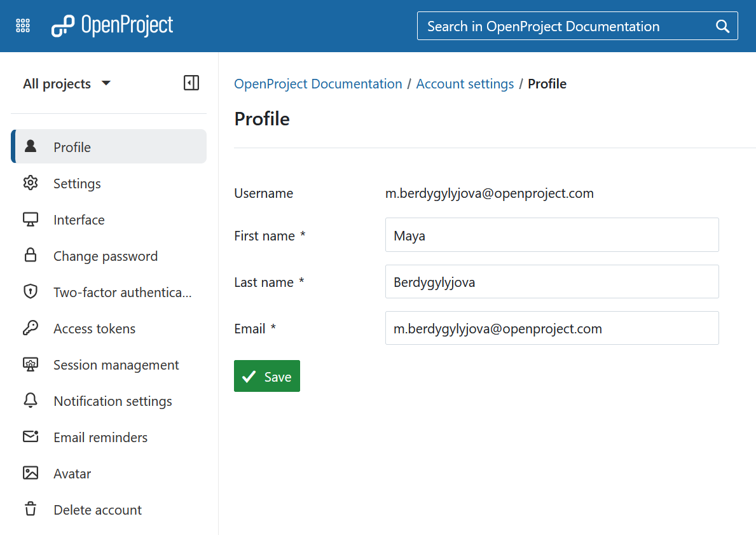Click the Change password lock icon

tap(31, 255)
